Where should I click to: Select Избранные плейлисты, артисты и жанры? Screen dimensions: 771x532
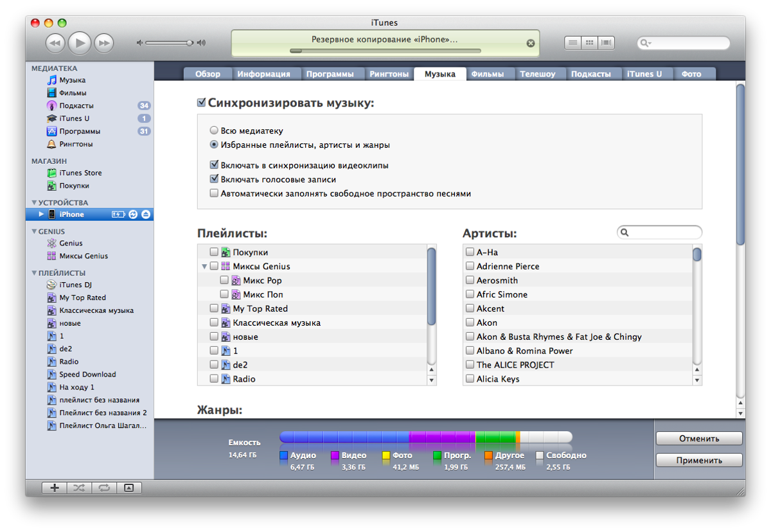click(x=214, y=145)
